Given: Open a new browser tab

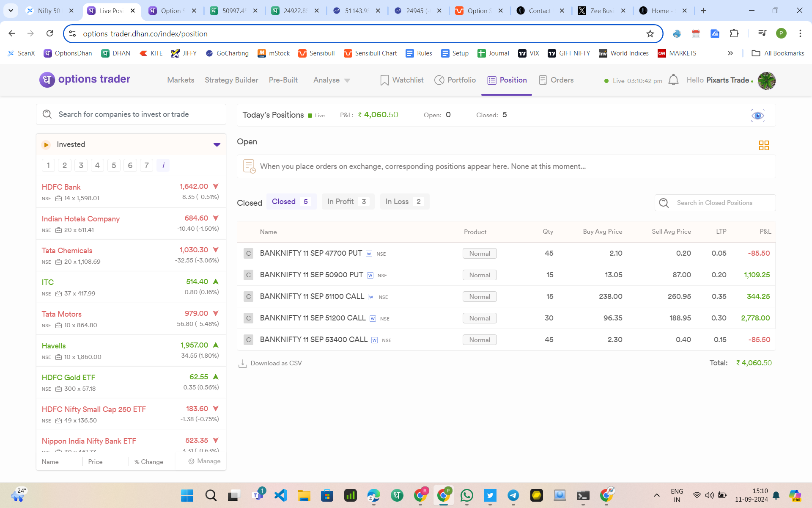Looking at the screenshot, I should pos(704,11).
